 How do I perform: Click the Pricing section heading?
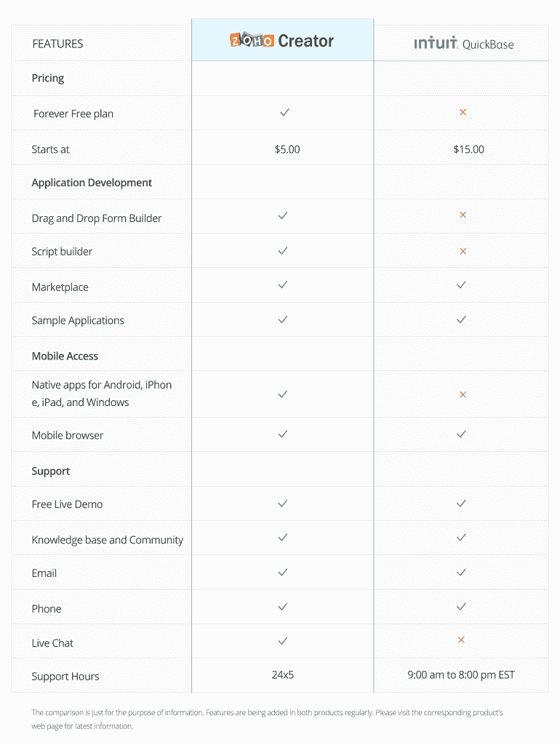coord(48,79)
